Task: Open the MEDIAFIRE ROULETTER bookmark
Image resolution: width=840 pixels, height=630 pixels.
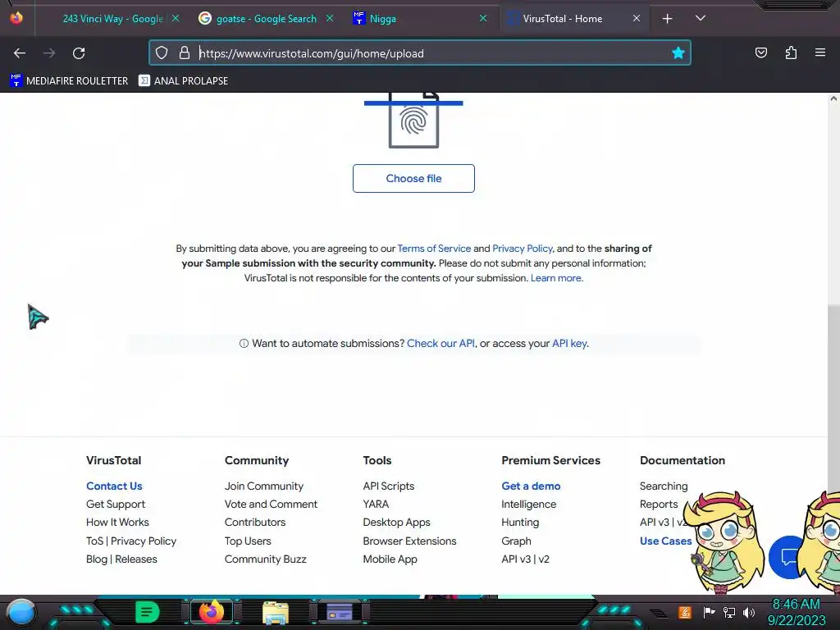Action: tap(69, 81)
